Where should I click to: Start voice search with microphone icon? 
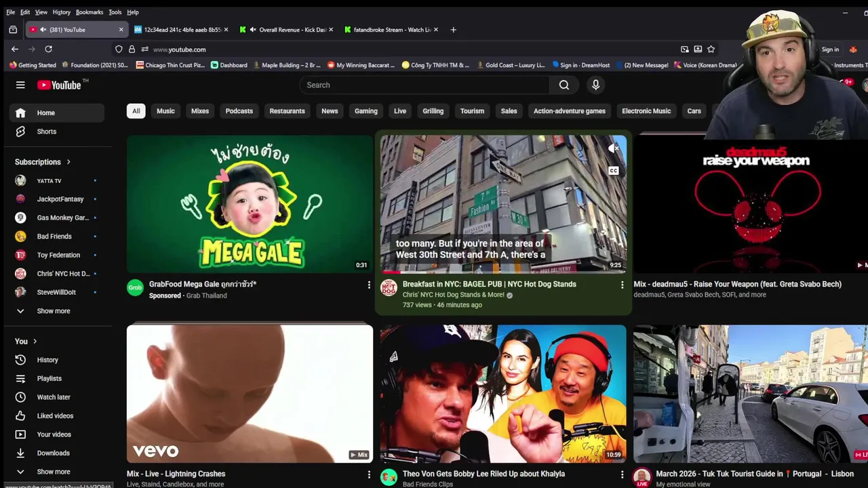tap(595, 85)
